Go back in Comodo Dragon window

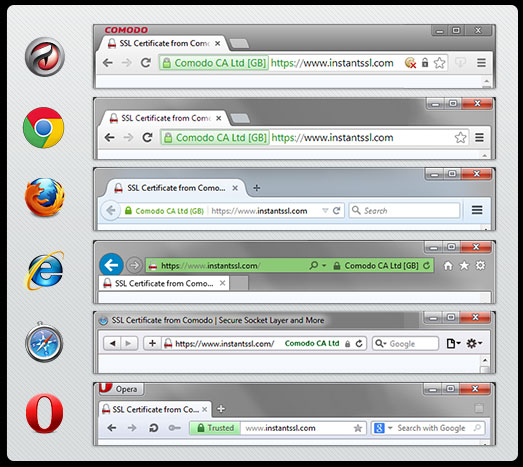pyautogui.click(x=107, y=63)
